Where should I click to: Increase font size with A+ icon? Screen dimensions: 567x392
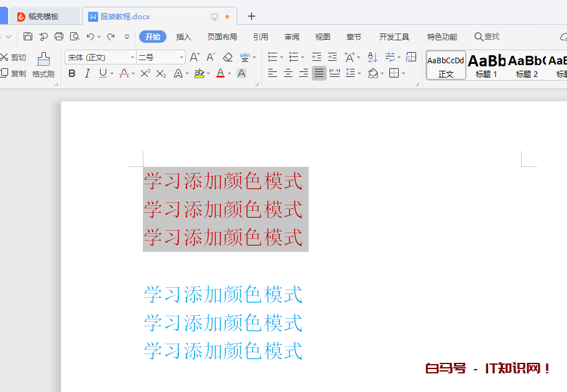click(x=194, y=57)
